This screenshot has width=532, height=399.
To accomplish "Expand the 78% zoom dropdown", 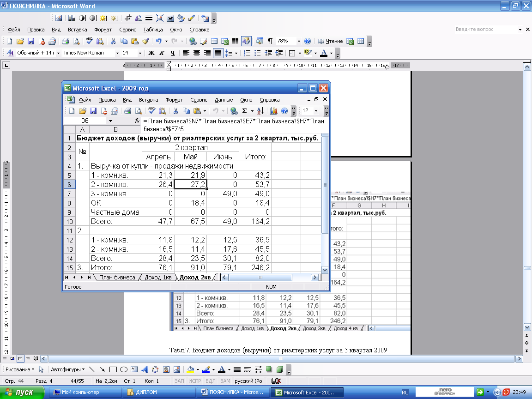I will [299, 41].
